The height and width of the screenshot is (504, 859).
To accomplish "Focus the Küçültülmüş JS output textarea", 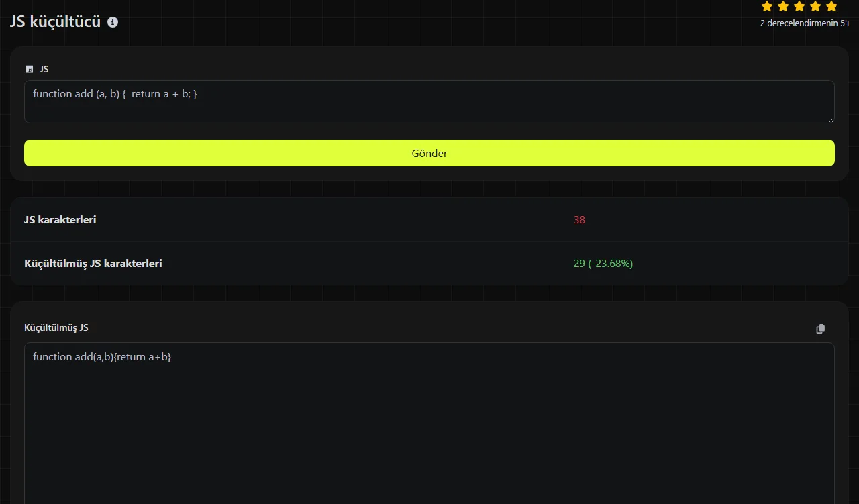I will click(x=429, y=423).
